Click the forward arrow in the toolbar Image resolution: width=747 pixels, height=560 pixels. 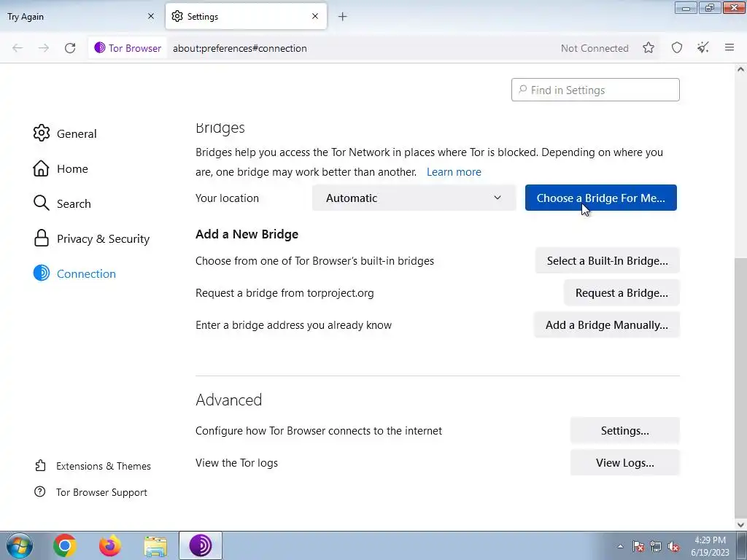click(43, 48)
